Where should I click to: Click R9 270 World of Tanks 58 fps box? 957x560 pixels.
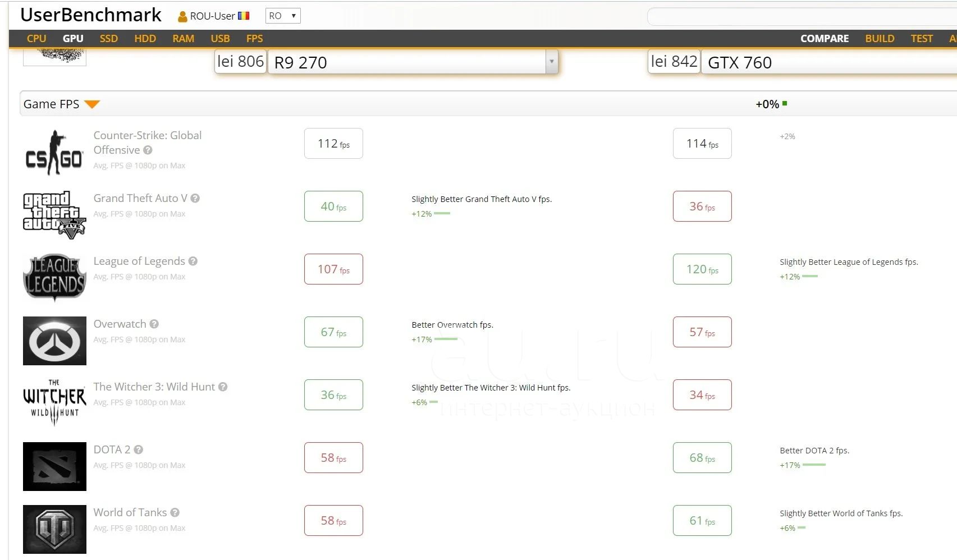pyautogui.click(x=333, y=521)
